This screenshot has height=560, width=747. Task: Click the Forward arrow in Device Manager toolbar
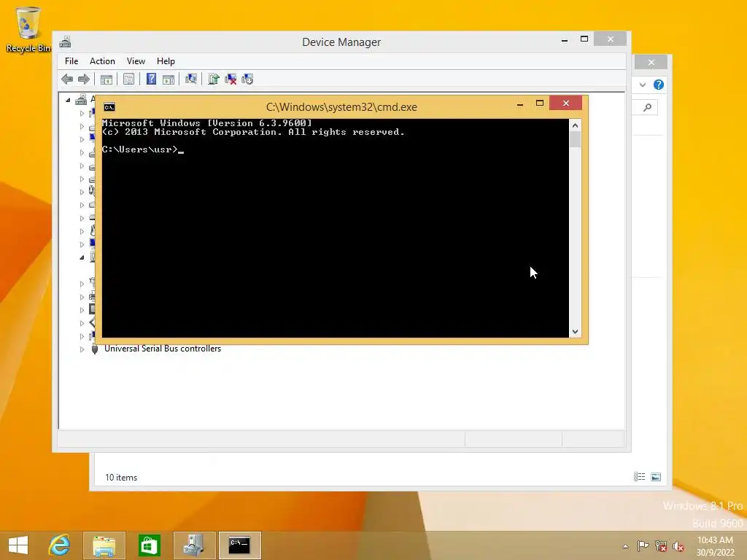(x=84, y=79)
